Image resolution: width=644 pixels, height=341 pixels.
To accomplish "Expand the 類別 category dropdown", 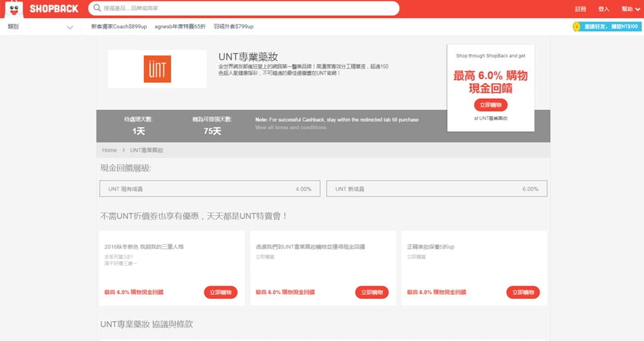I will [x=40, y=27].
